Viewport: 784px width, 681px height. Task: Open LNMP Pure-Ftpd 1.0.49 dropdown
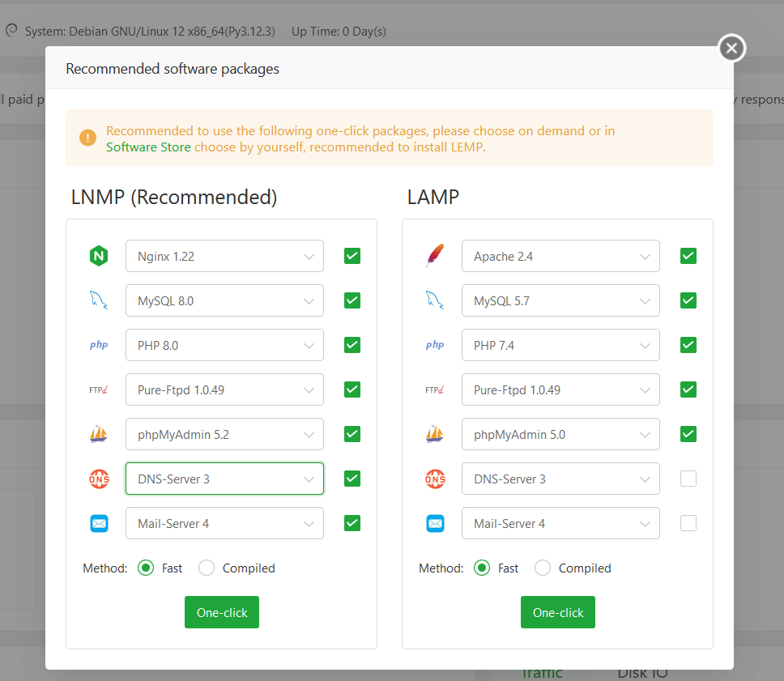click(224, 389)
